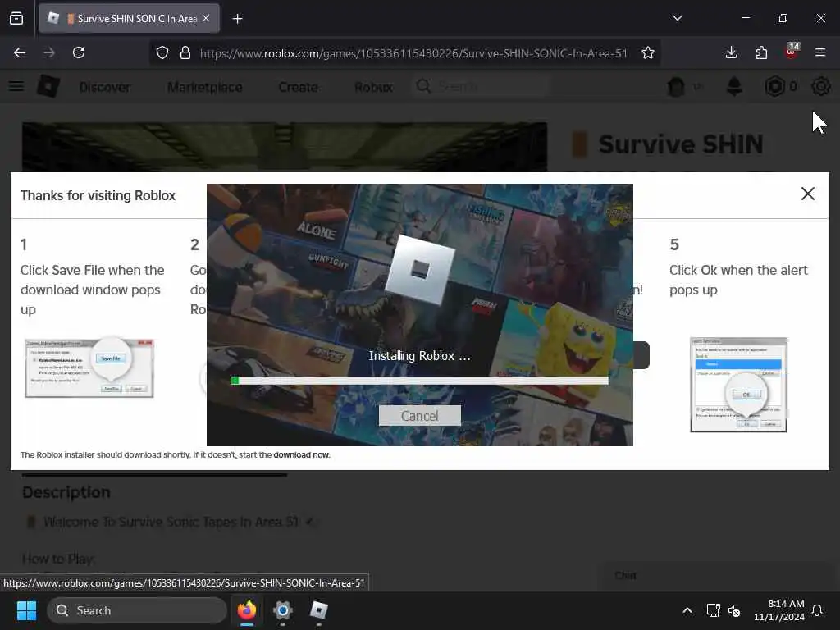This screenshot has width=840, height=630.
Task: Open the Marketplace menu item
Action: pyautogui.click(x=204, y=87)
